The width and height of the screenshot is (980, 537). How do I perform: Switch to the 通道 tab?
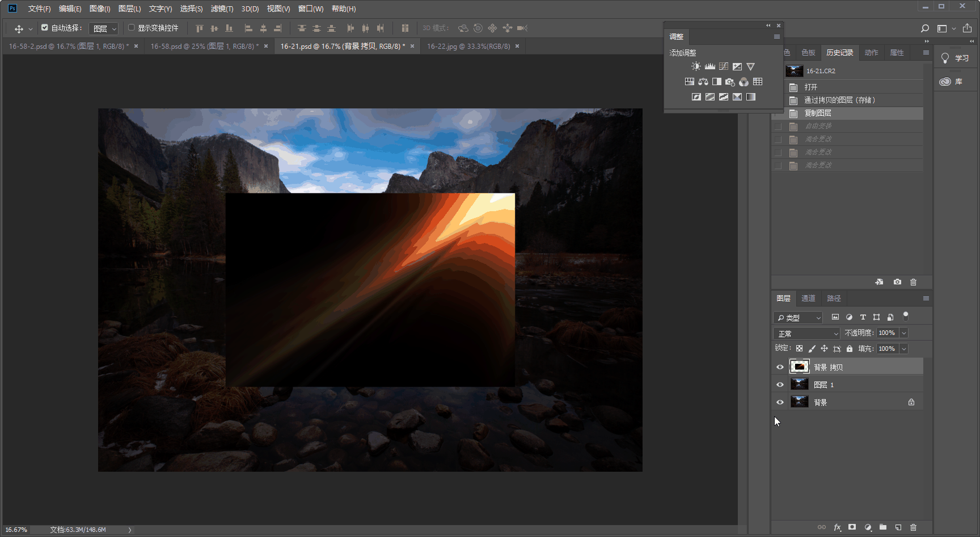tap(808, 299)
